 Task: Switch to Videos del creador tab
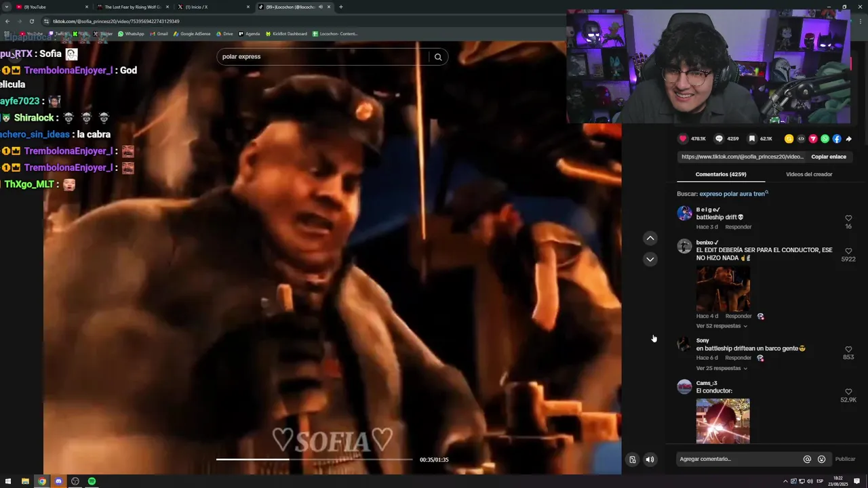809,174
